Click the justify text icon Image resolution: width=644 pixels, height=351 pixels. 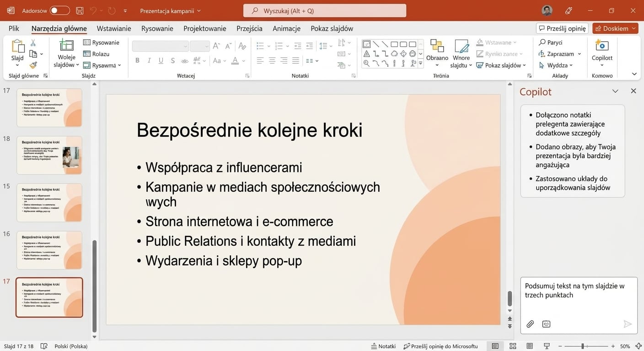click(x=296, y=60)
